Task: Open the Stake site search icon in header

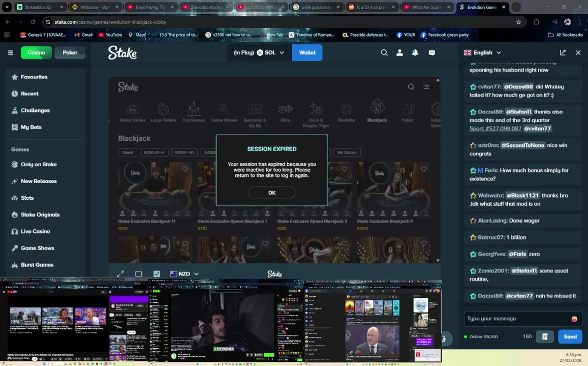Action: [x=384, y=53]
